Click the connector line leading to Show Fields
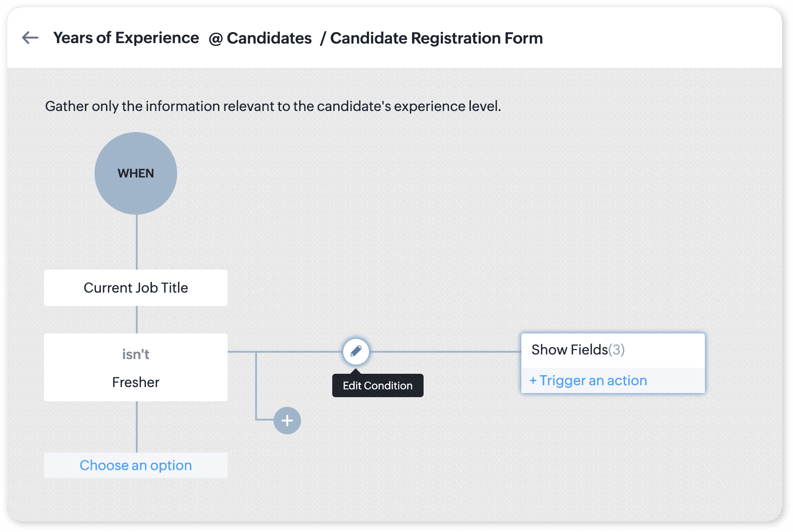Viewport: 793px width, 532px height. pos(445,352)
